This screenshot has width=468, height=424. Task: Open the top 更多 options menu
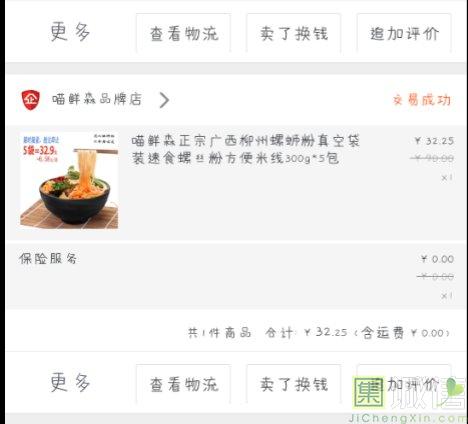click(70, 32)
